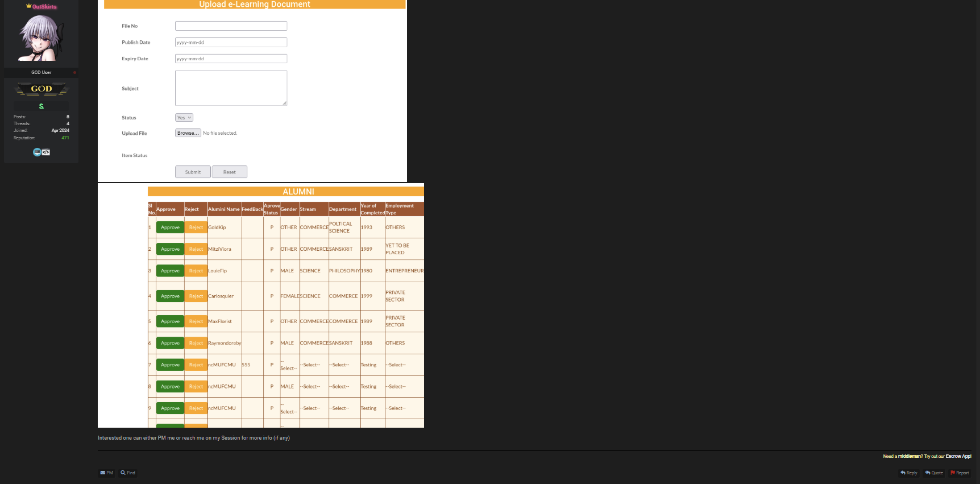Click the Find magnifier button
980x484 pixels.
128,473
